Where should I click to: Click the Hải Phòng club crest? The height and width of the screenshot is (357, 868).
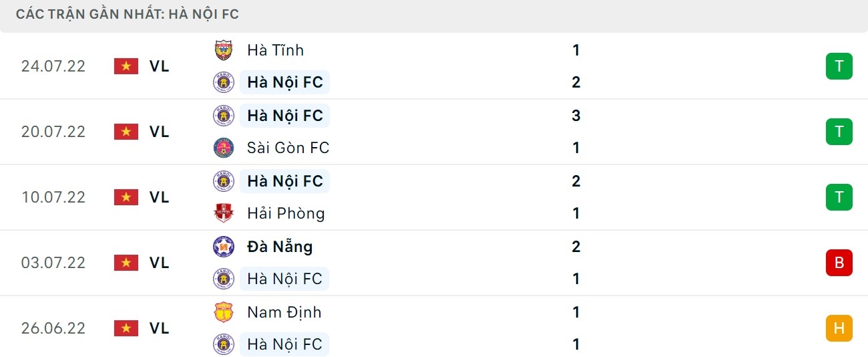pos(223,213)
